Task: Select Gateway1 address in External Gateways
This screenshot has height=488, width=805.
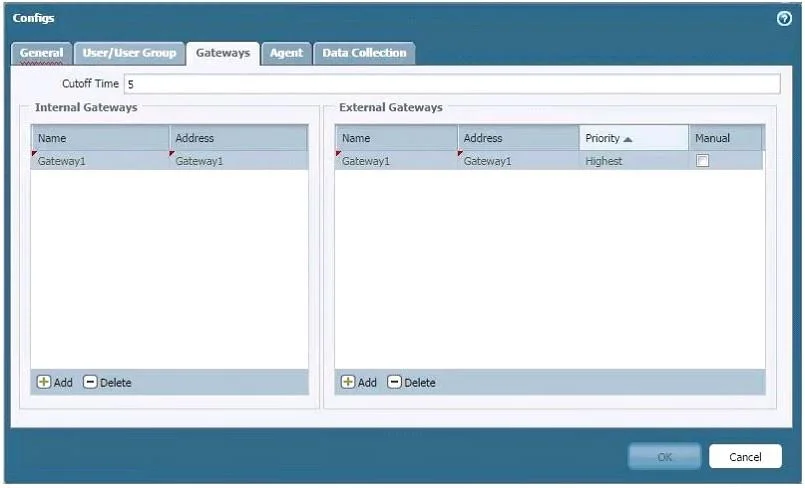Action: click(x=487, y=161)
